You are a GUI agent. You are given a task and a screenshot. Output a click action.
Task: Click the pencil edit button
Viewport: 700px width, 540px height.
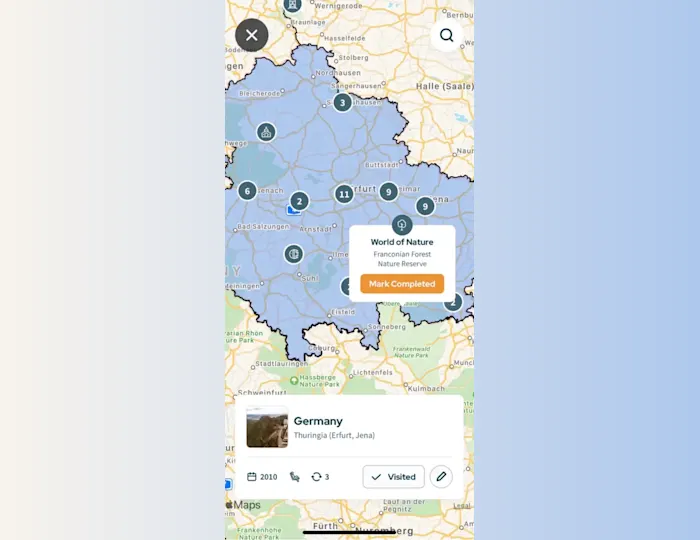[441, 477]
